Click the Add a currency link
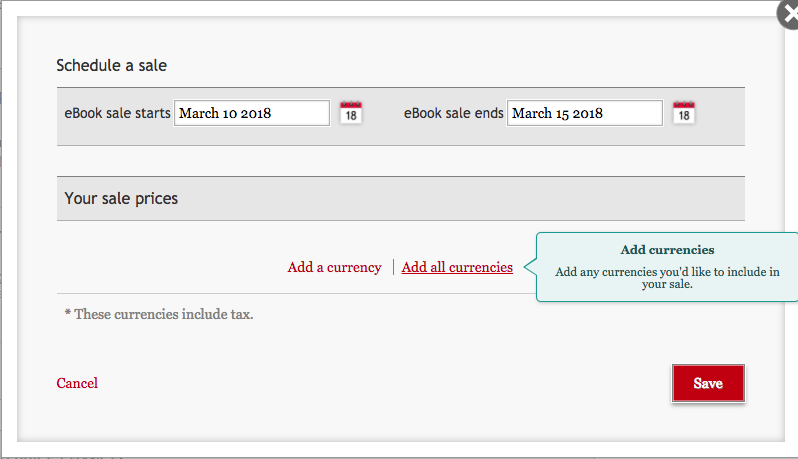This screenshot has height=459, width=798. [x=334, y=267]
